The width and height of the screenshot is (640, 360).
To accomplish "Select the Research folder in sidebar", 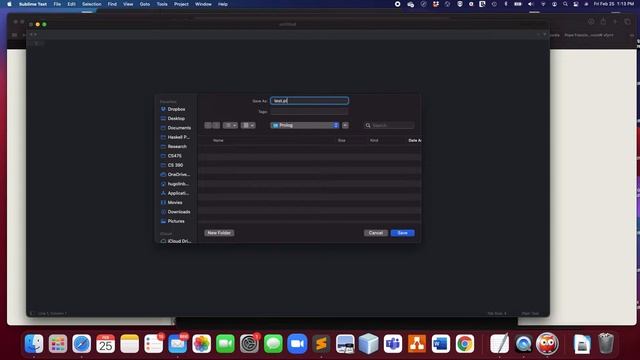I will click(x=176, y=147).
